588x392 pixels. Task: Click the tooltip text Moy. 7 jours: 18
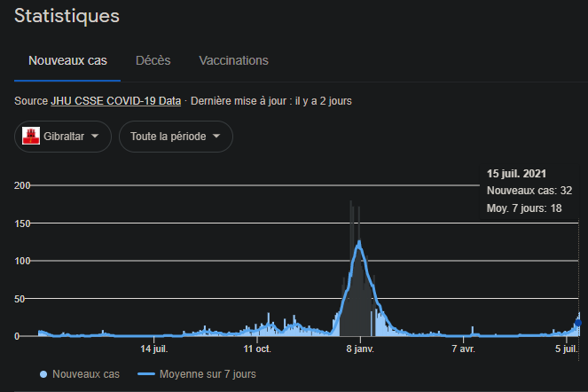524,208
